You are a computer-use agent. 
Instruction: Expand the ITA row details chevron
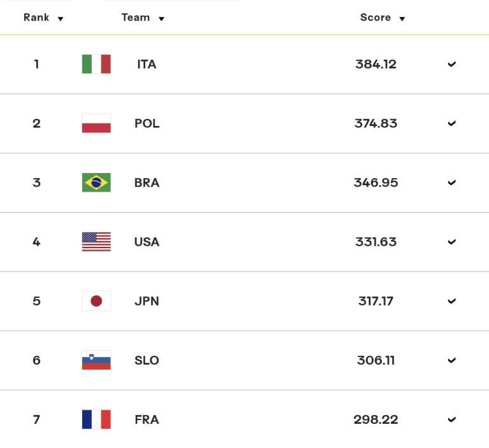pyautogui.click(x=452, y=64)
